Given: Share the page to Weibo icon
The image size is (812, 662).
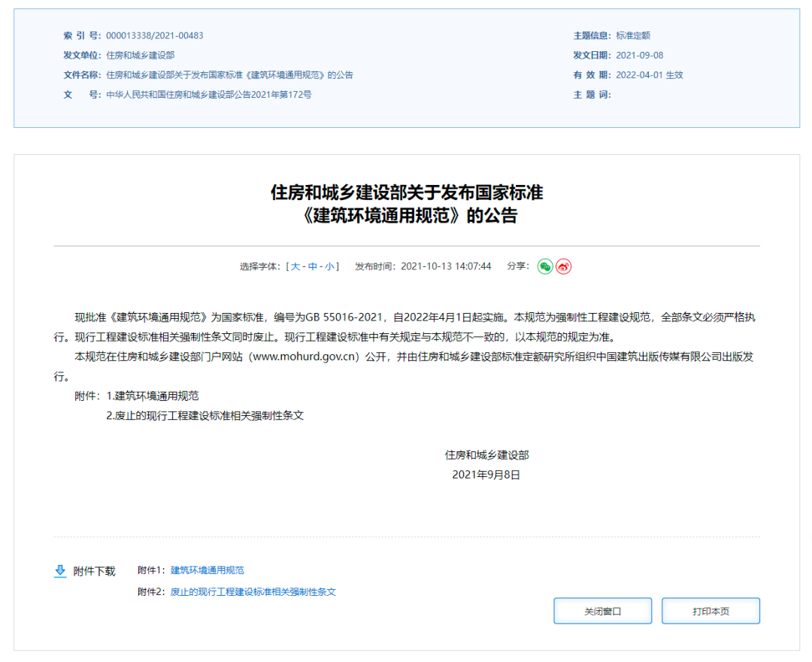Looking at the screenshot, I should [563, 266].
